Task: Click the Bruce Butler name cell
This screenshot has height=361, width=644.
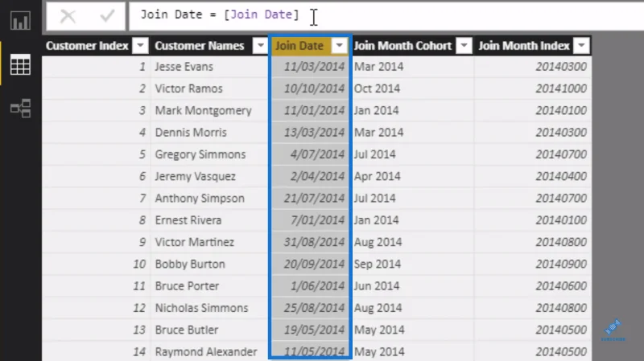Action: 209,330
